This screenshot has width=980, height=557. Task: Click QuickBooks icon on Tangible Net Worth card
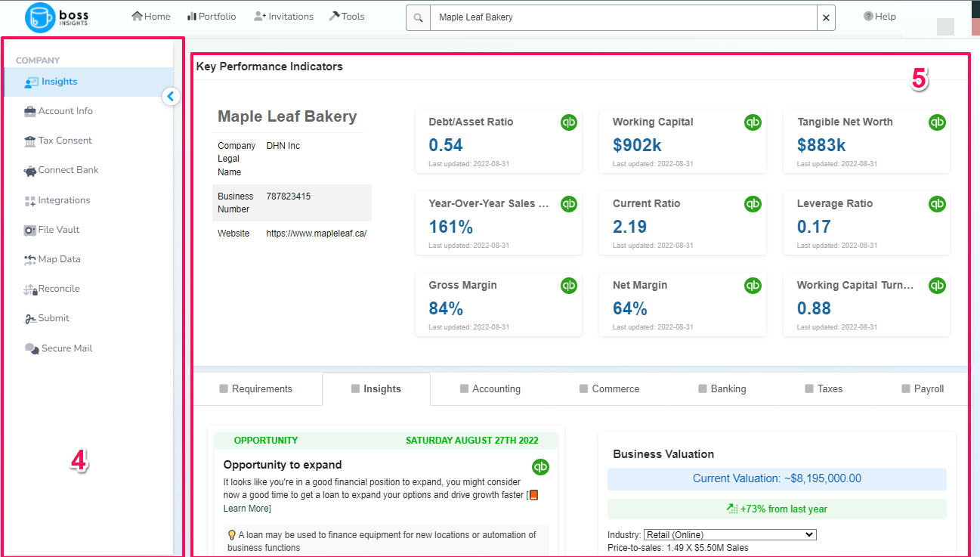coord(937,122)
